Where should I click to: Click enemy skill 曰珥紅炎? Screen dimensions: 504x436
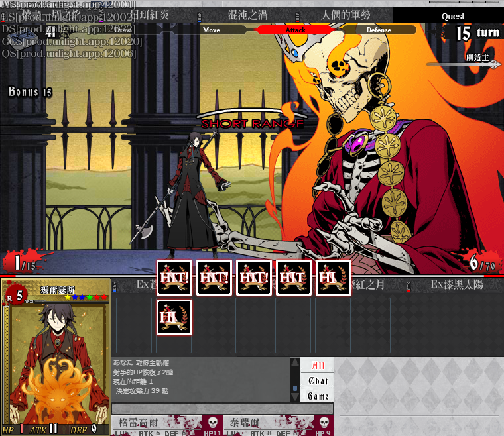(151, 15)
